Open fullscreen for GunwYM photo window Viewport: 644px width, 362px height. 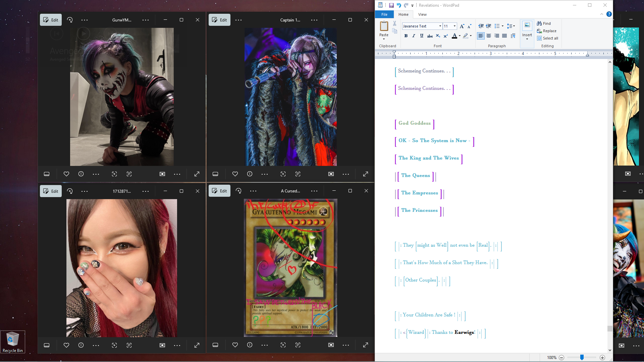197,174
